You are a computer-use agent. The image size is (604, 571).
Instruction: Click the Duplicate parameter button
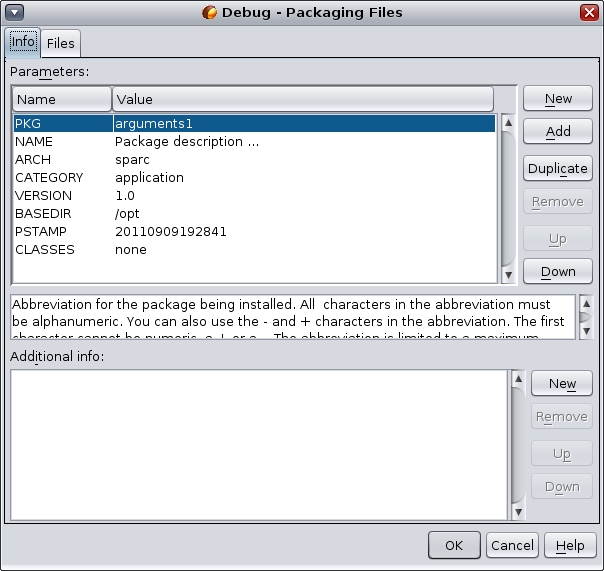coord(557,168)
